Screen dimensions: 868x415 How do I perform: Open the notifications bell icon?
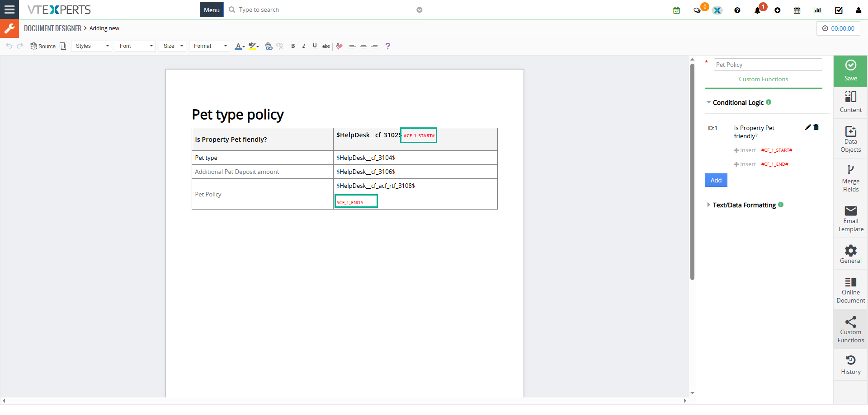pyautogui.click(x=757, y=10)
